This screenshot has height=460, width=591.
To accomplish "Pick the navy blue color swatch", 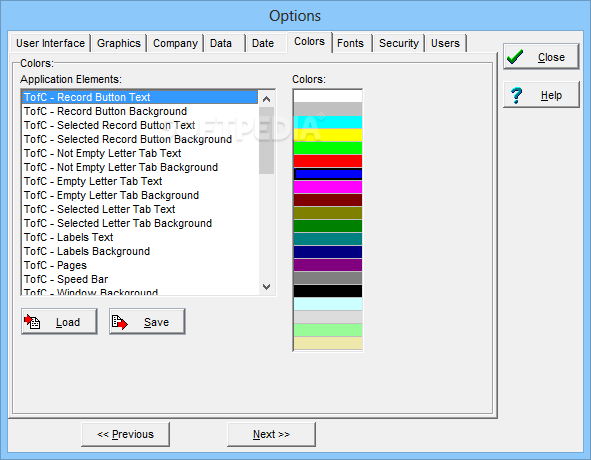I will [x=328, y=251].
